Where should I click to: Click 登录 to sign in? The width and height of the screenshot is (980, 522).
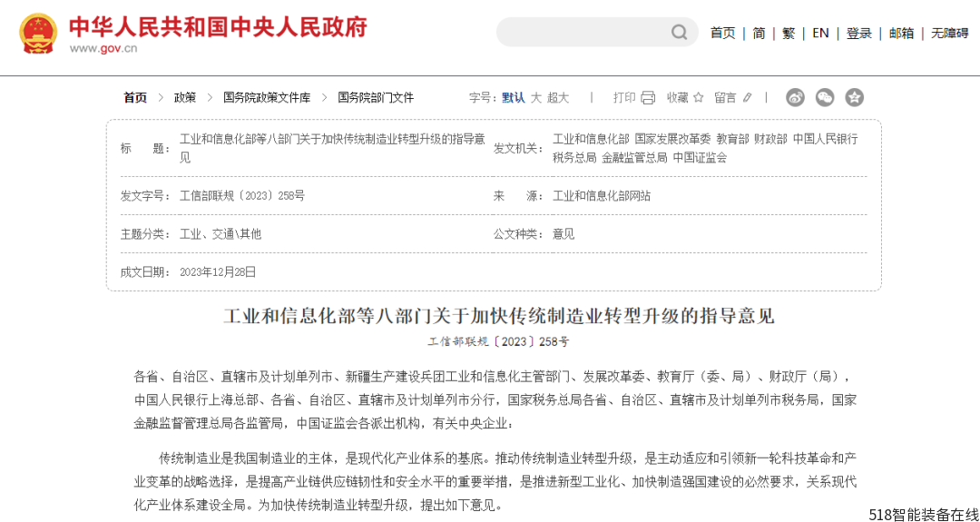pyautogui.click(x=858, y=33)
